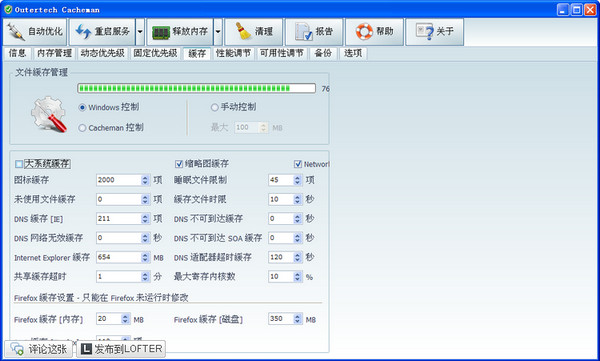Open the dropdown arrow next to 释放内存
The width and height of the screenshot is (600, 361).
coord(218,32)
